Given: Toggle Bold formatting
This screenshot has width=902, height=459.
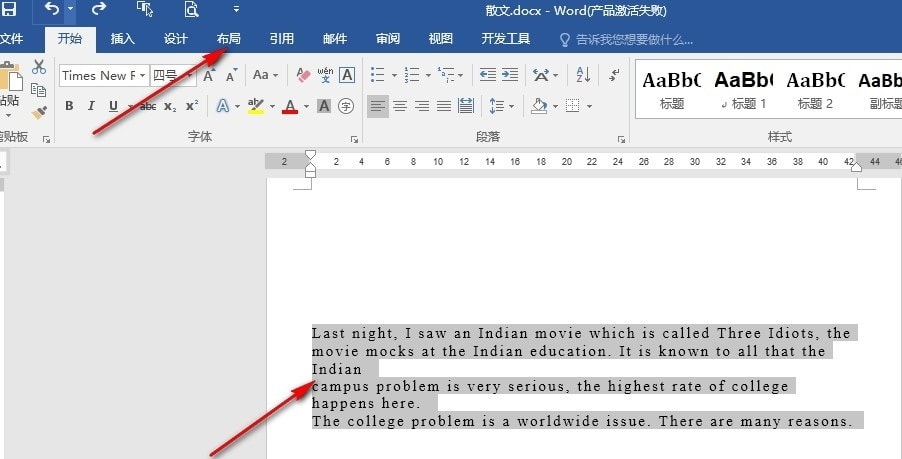Looking at the screenshot, I should (x=69, y=106).
